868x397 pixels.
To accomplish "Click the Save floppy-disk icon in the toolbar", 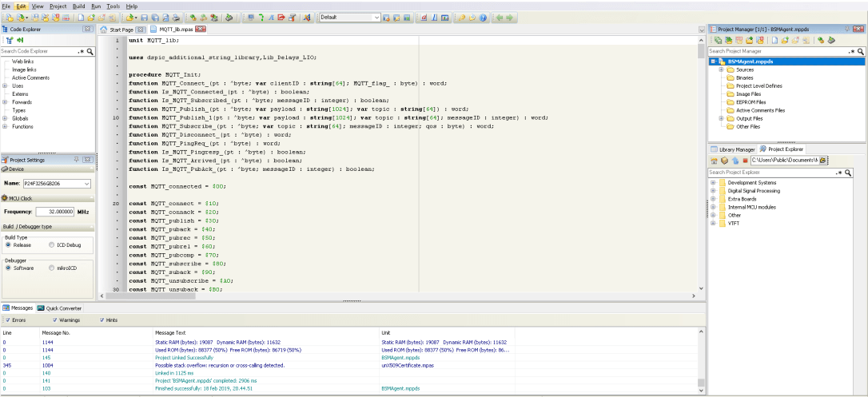I will coord(145,18).
